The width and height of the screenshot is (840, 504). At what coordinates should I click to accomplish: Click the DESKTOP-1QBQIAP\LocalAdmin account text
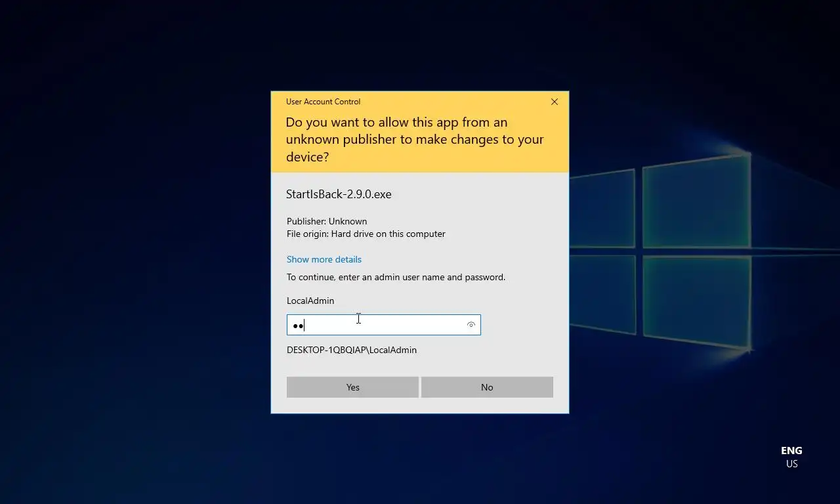(352, 350)
